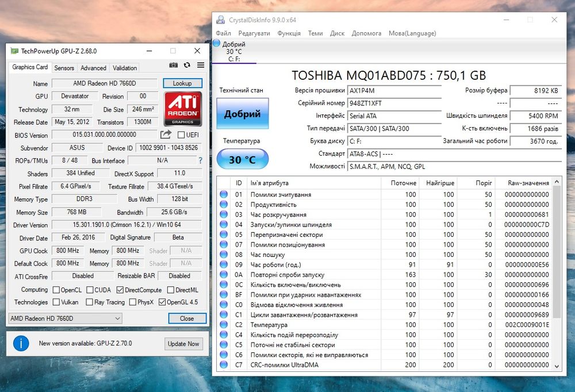Open the Функція menu
The width and height of the screenshot is (575, 392).
tap(289, 33)
